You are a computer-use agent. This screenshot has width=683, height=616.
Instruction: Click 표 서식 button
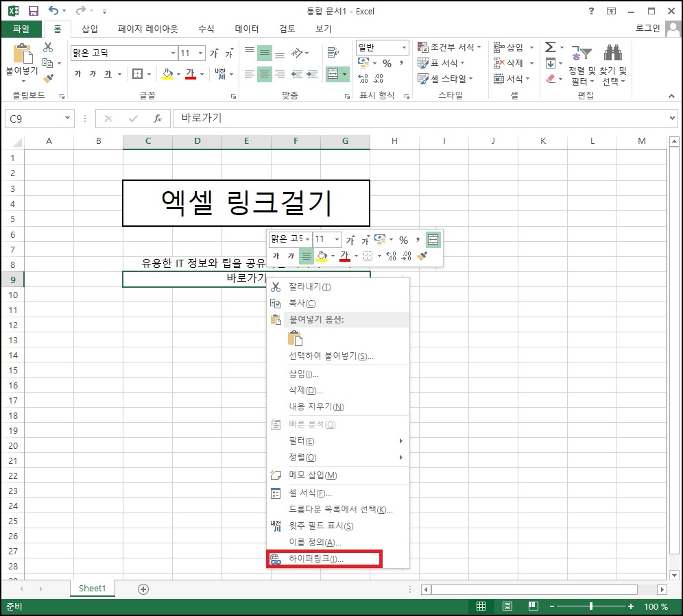[441, 63]
